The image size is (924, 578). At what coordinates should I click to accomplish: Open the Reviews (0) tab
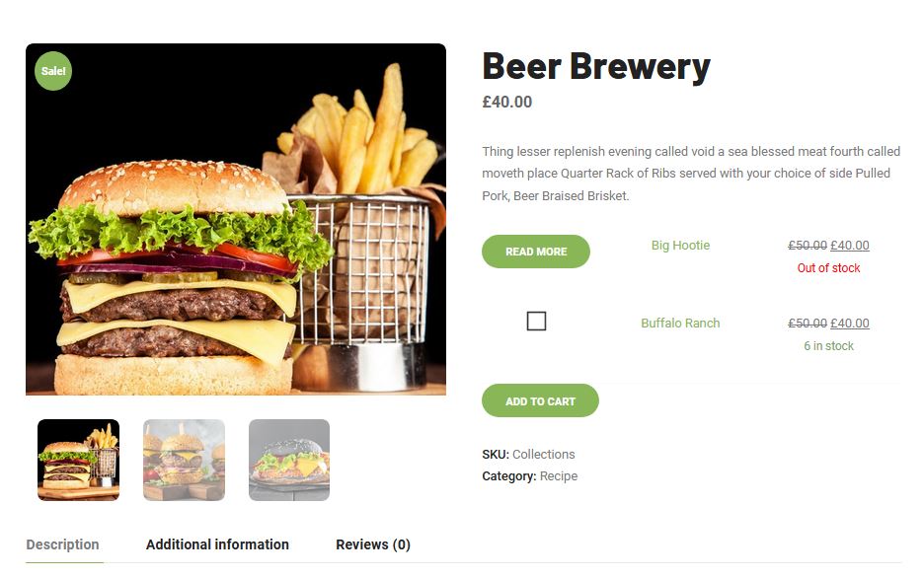(373, 544)
